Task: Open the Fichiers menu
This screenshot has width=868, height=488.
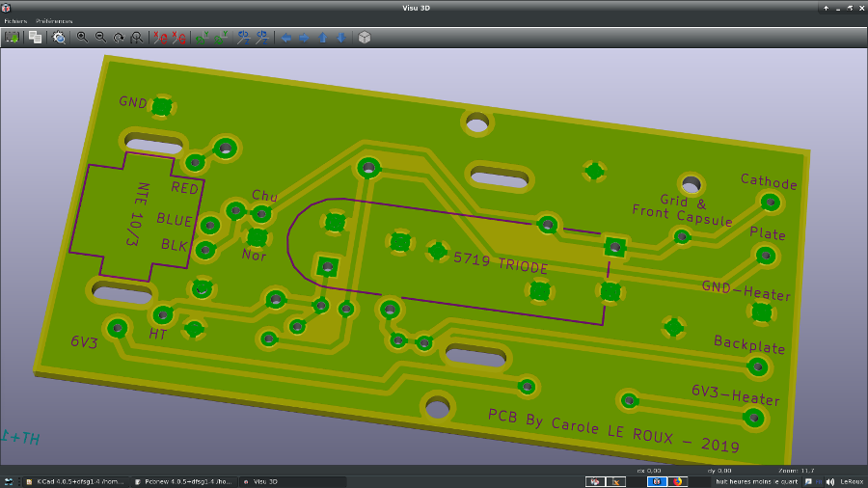Action: click(x=15, y=20)
